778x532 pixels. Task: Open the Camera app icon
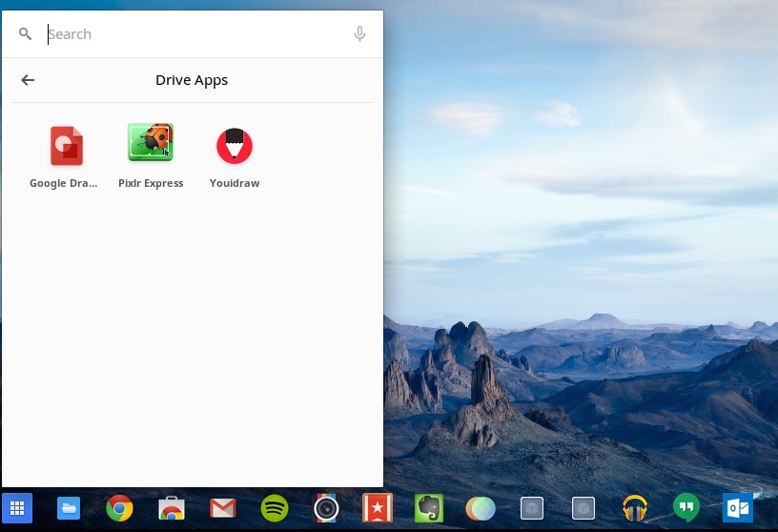(x=326, y=508)
